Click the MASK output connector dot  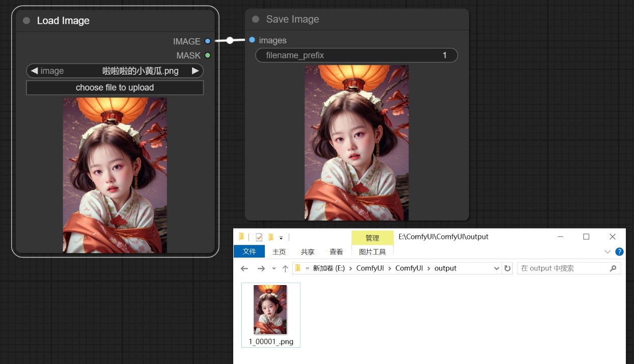(x=207, y=55)
